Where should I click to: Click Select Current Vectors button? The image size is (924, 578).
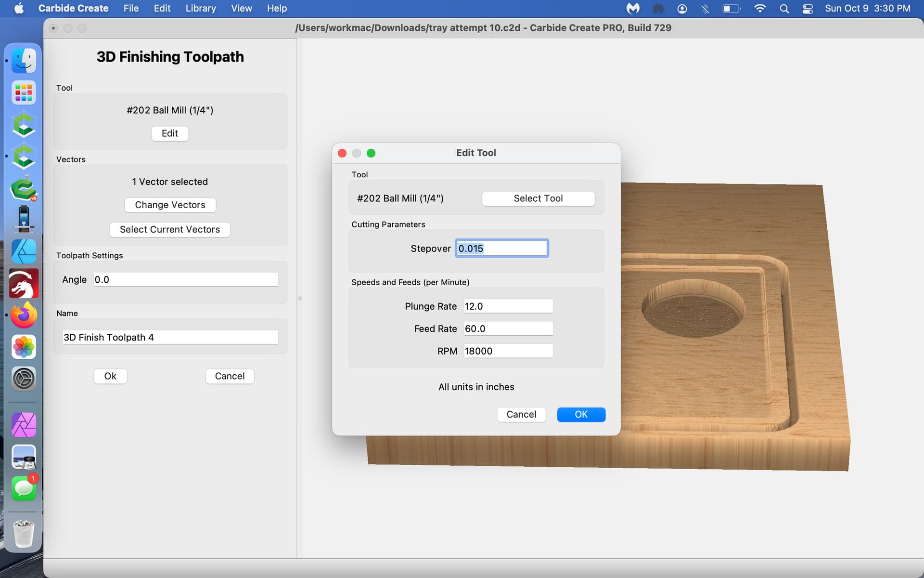point(170,229)
